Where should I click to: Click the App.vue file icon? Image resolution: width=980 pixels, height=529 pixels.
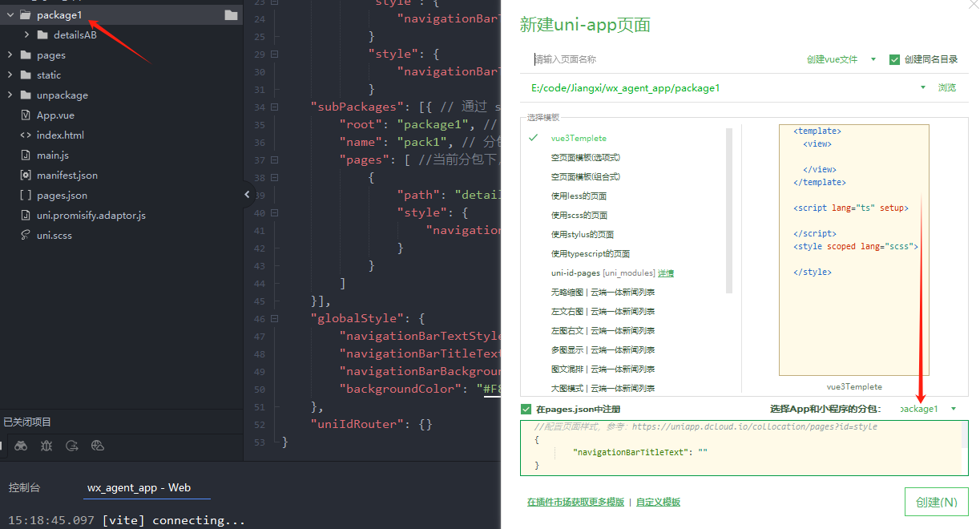coord(25,115)
